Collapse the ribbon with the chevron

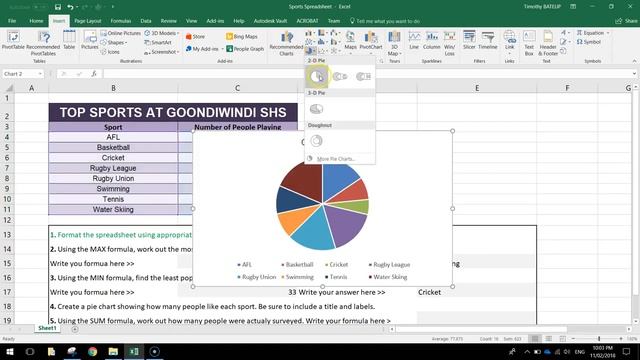click(634, 61)
